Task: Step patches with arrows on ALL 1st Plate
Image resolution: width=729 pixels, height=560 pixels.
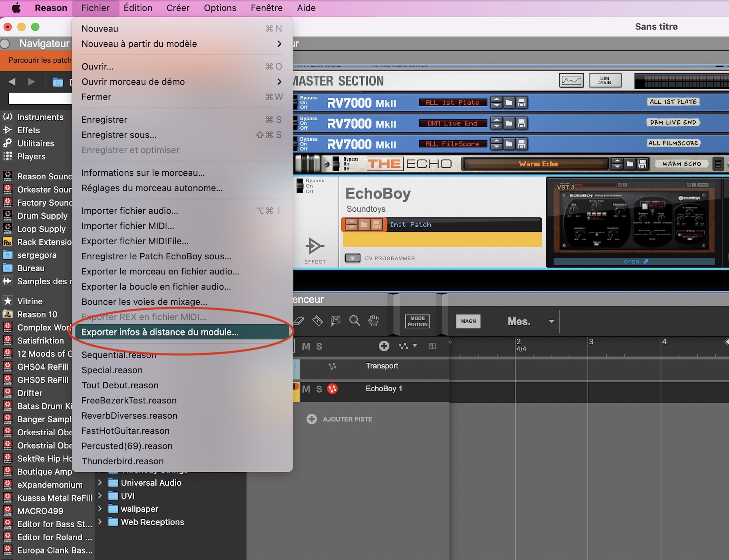Action: click(x=496, y=103)
